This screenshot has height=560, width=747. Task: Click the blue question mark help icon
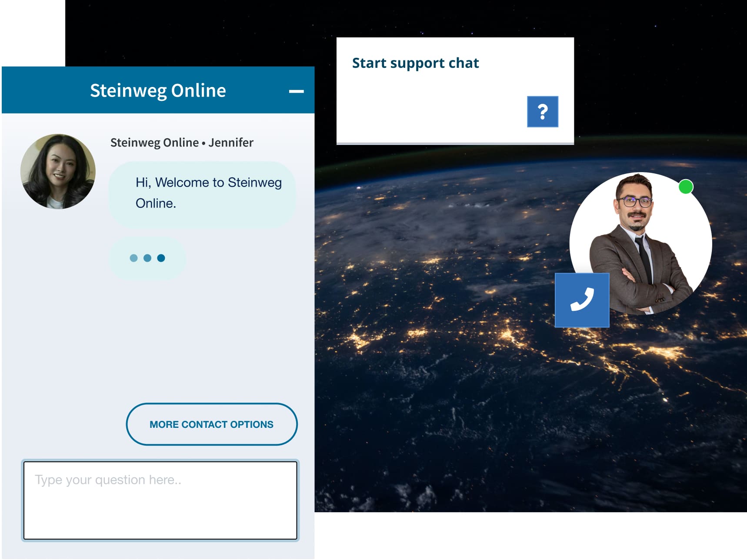[x=542, y=112]
